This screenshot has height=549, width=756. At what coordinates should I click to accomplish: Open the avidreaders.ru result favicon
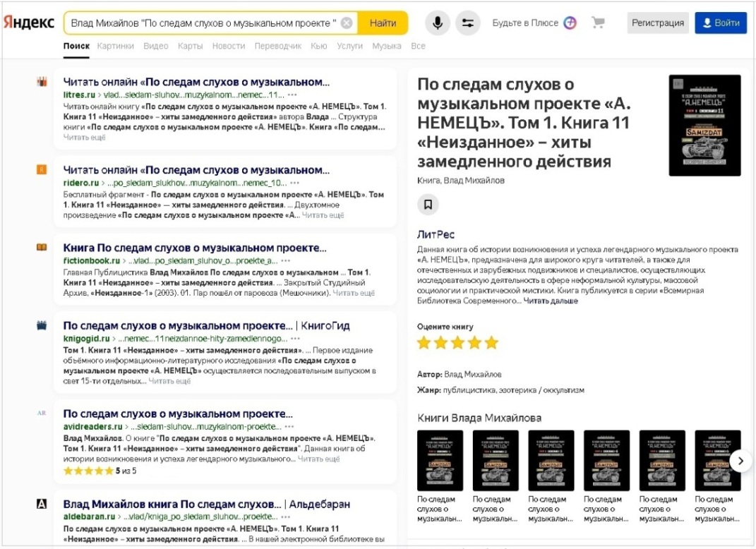point(42,413)
